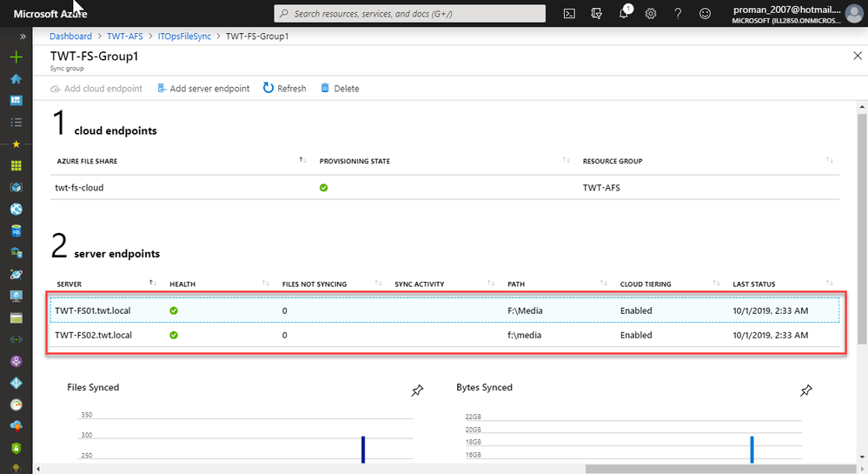
Task: Refresh the sync group
Action: (284, 88)
